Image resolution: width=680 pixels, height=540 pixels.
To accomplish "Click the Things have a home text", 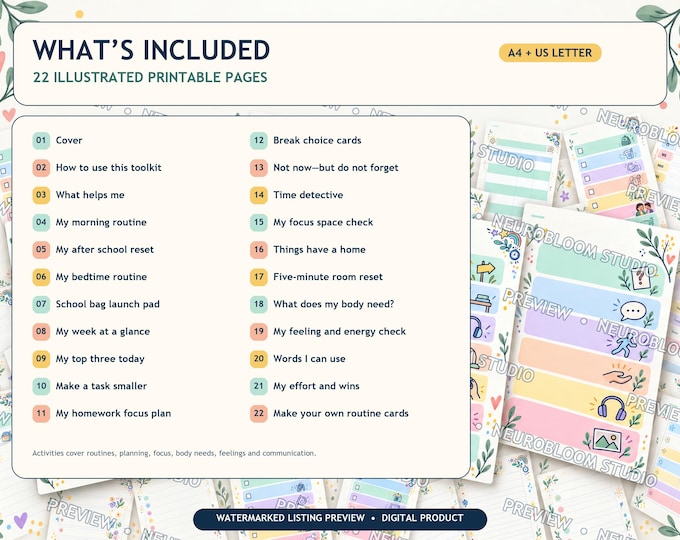I will [319, 250].
